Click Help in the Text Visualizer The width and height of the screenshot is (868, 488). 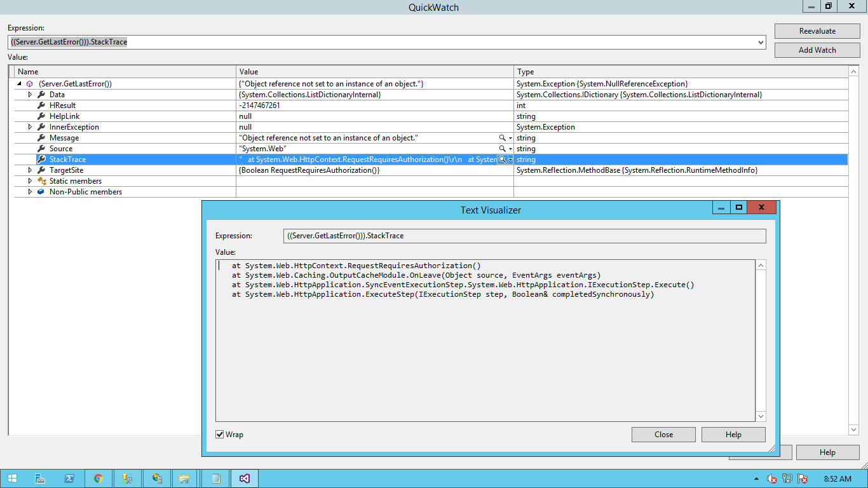point(733,434)
